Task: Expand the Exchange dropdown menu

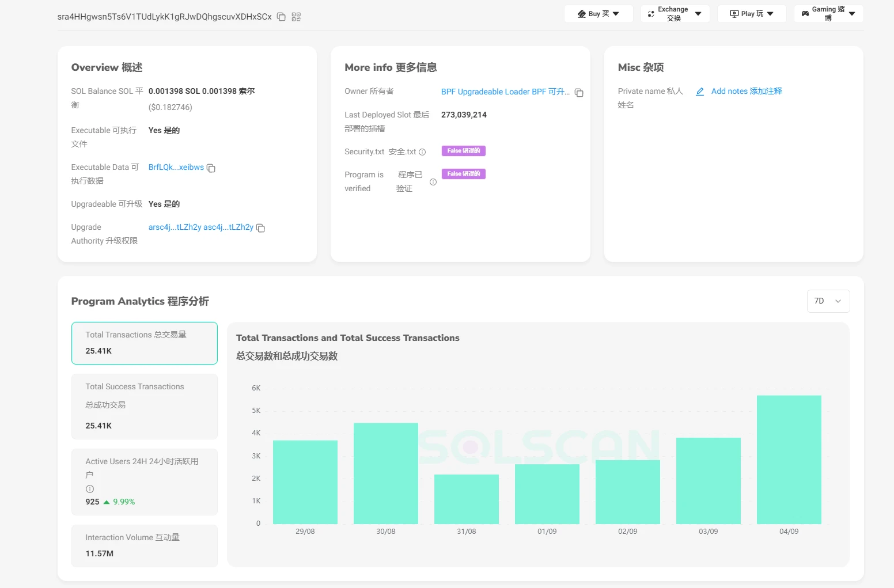Action: 675,14
